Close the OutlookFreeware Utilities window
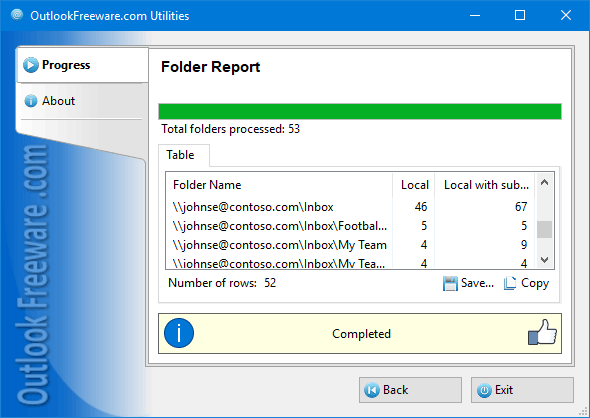 coord(566,15)
